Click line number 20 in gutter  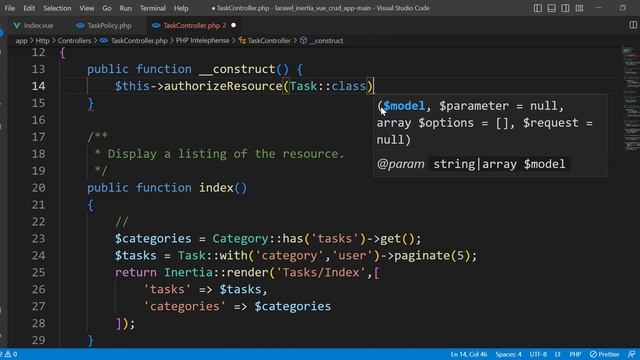[38, 188]
